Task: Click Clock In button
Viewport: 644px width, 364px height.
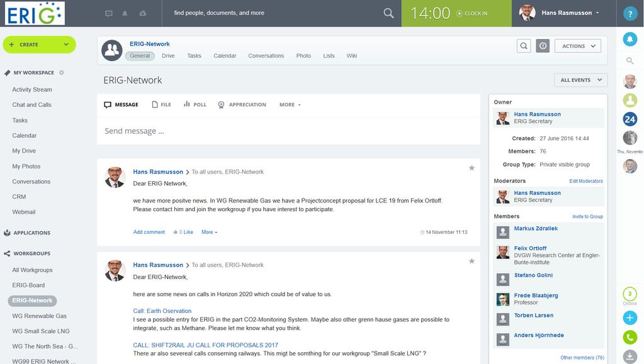Action: [x=472, y=14]
